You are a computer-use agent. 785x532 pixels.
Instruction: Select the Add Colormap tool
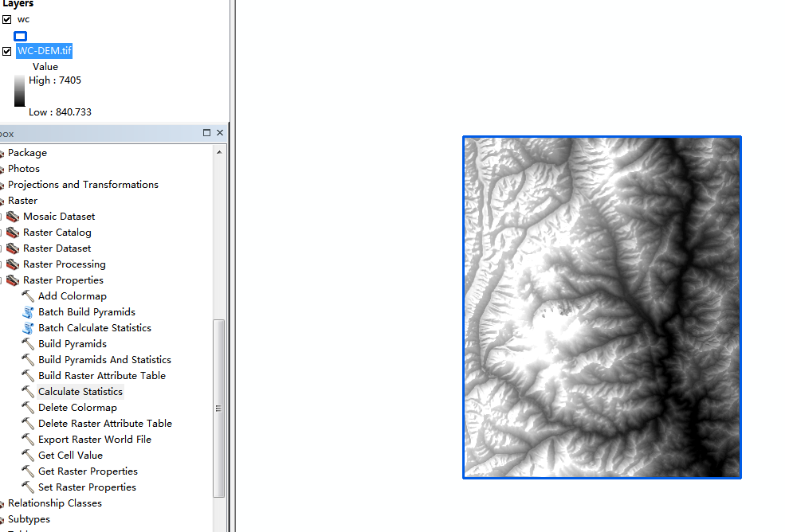pyautogui.click(x=73, y=296)
